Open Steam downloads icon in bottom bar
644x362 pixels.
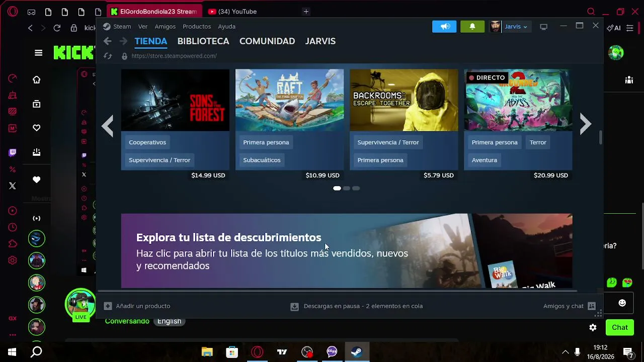[x=294, y=306]
